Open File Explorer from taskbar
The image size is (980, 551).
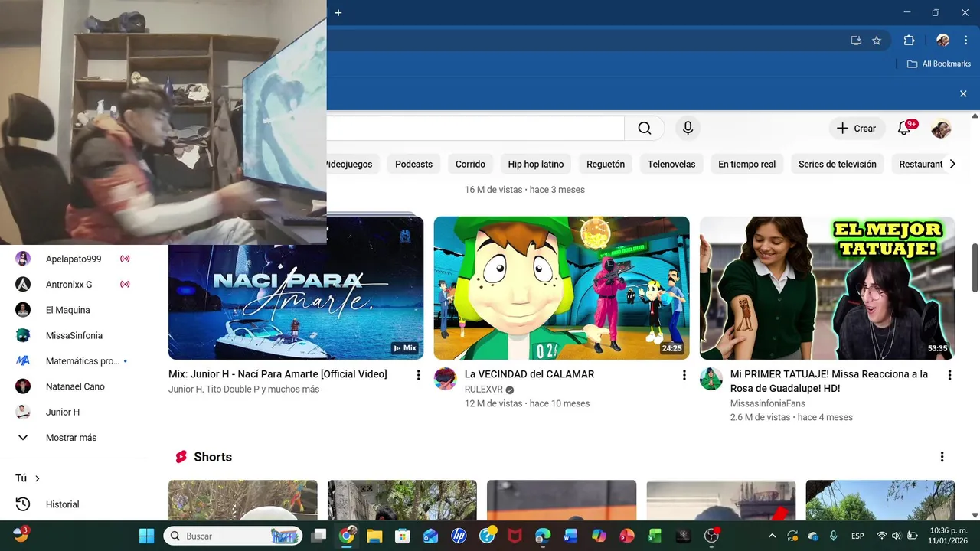pos(374,536)
